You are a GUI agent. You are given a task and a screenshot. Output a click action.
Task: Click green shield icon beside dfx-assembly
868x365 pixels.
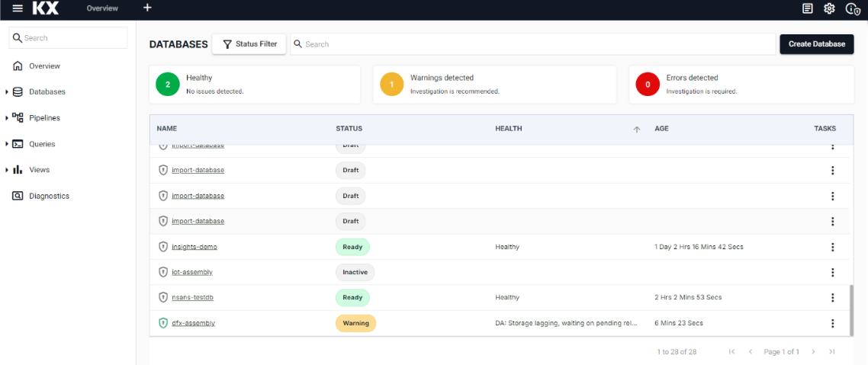[162, 323]
